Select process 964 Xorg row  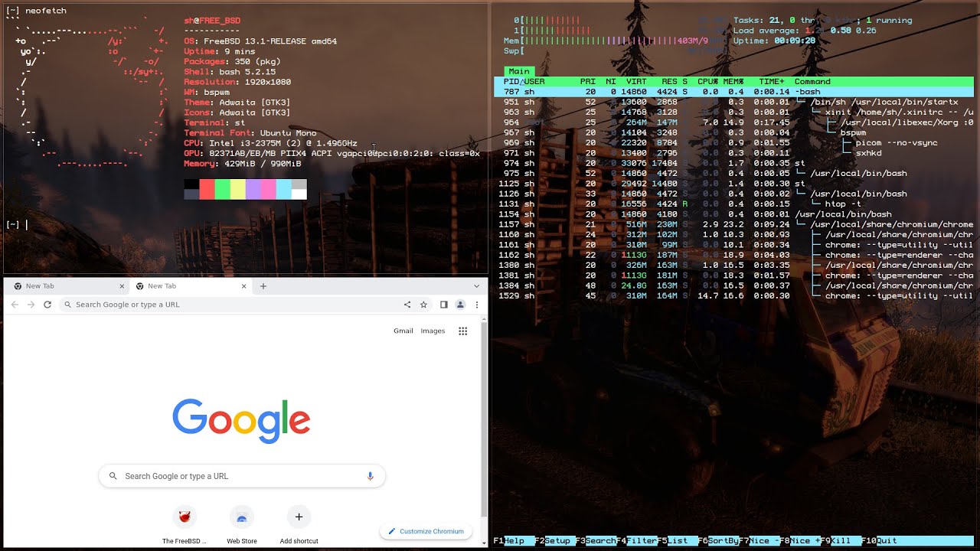(733, 122)
